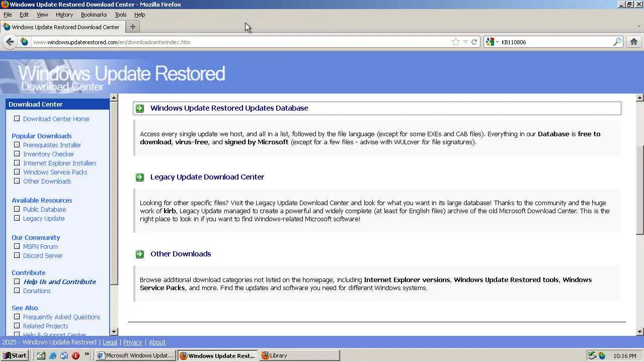
Task: Open a new tab with the plus button
Action: (133, 27)
